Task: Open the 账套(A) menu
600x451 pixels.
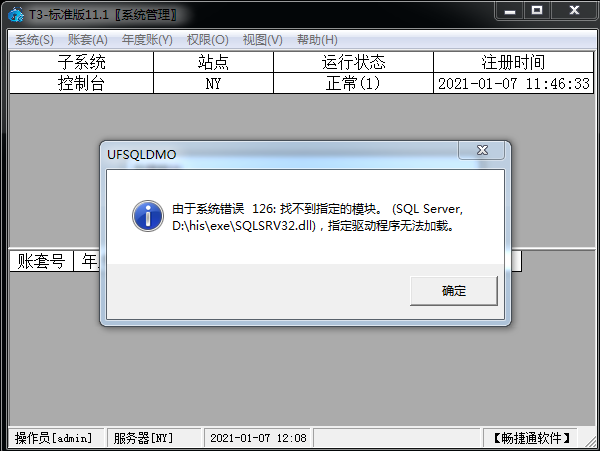Action: click(88, 40)
